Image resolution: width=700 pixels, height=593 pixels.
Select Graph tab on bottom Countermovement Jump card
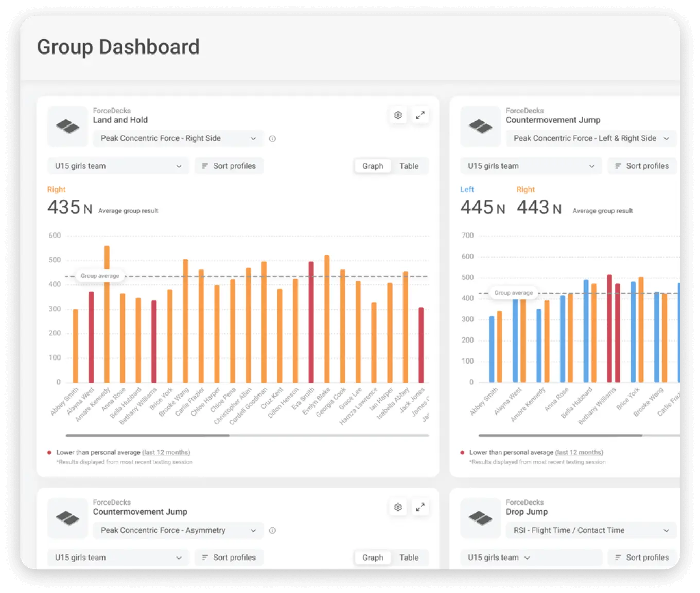(373, 558)
